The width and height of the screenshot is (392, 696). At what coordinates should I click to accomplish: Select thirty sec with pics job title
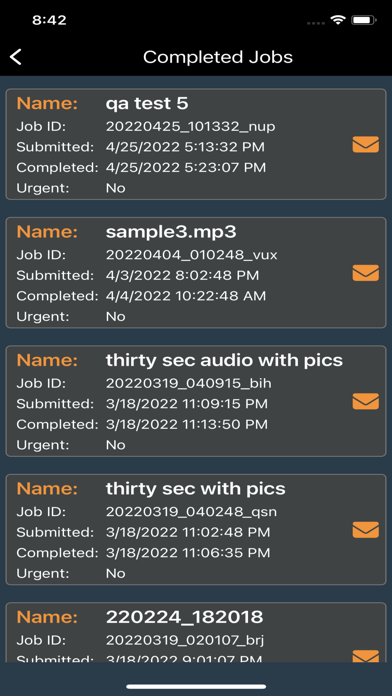(x=195, y=489)
